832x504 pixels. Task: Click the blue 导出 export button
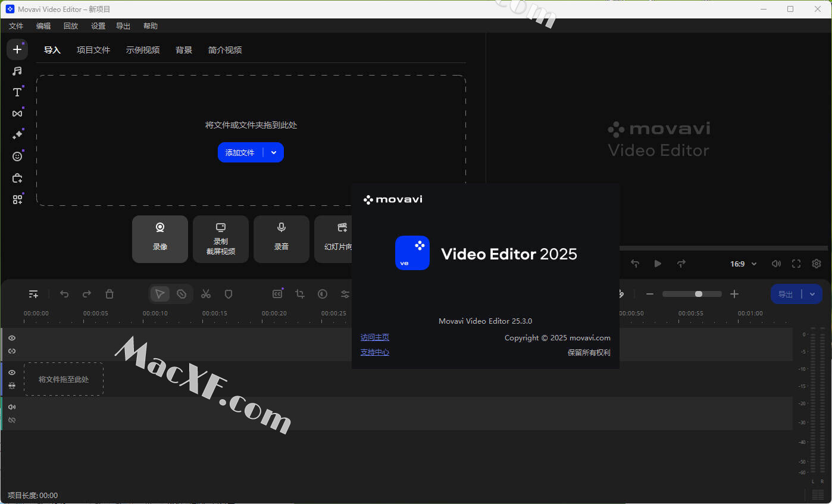point(786,294)
